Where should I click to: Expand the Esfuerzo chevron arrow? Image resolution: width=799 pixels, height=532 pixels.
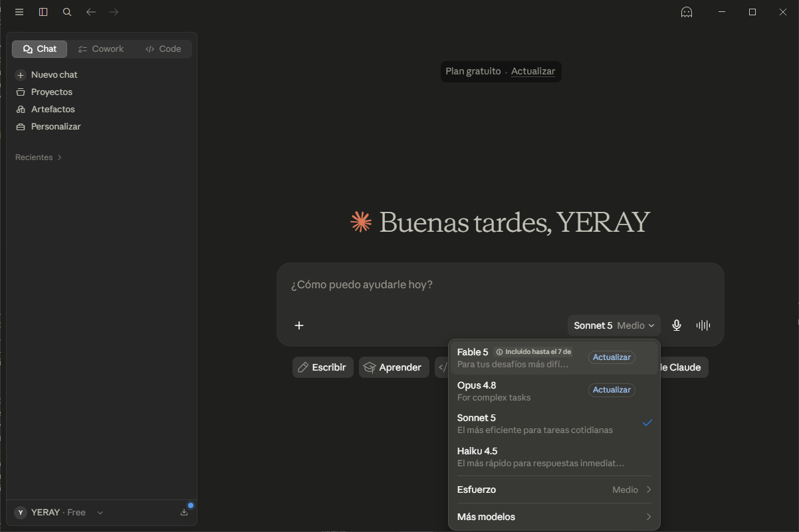pos(649,489)
